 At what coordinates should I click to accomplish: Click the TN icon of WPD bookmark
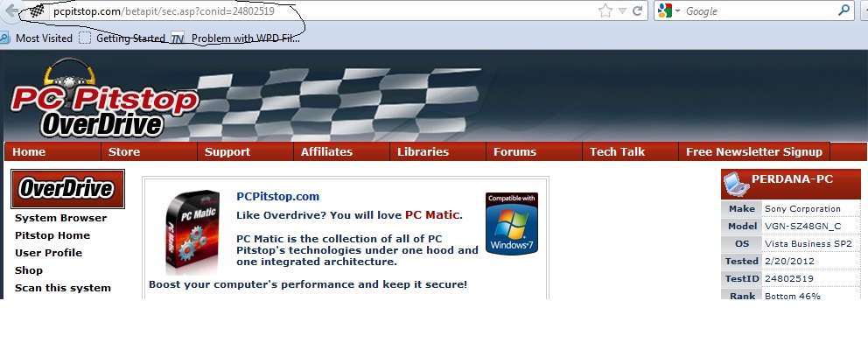coord(178,38)
